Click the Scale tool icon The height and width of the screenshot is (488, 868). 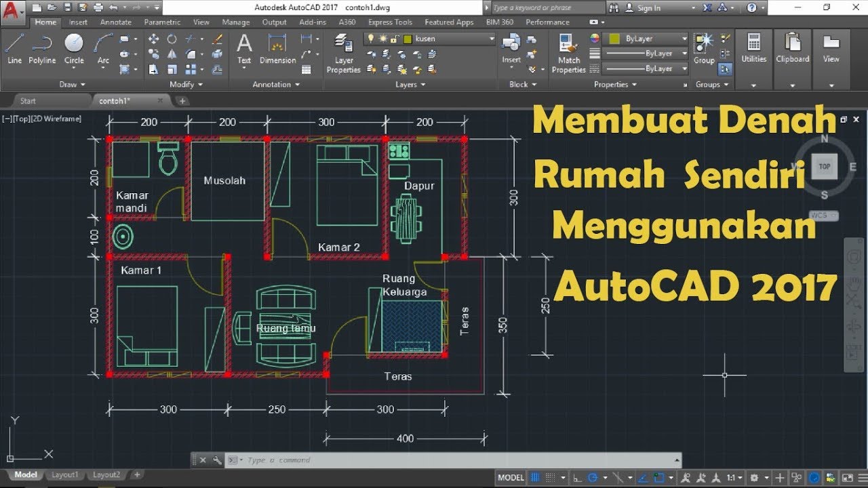pyautogui.click(x=172, y=69)
